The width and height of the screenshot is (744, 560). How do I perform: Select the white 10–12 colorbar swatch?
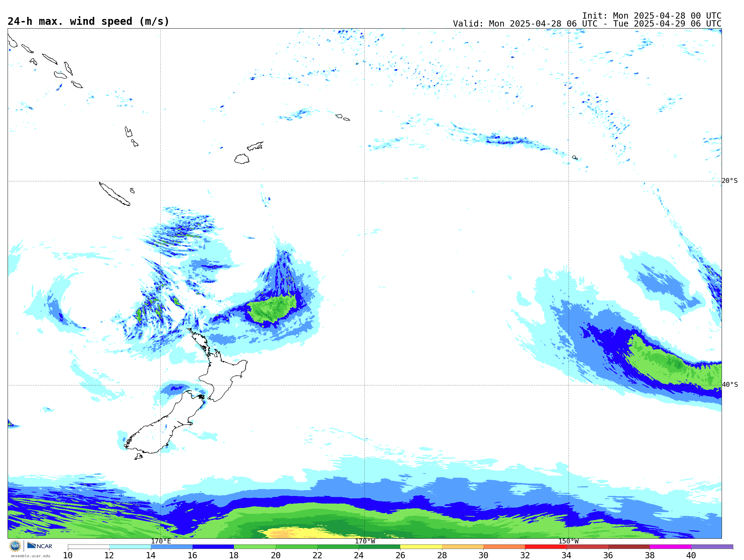(x=89, y=547)
